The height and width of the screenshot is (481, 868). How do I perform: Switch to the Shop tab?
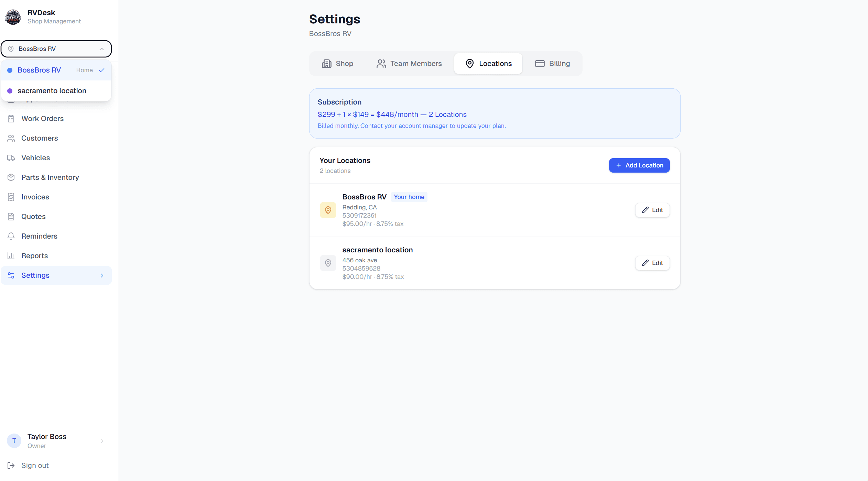click(x=337, y=64)
